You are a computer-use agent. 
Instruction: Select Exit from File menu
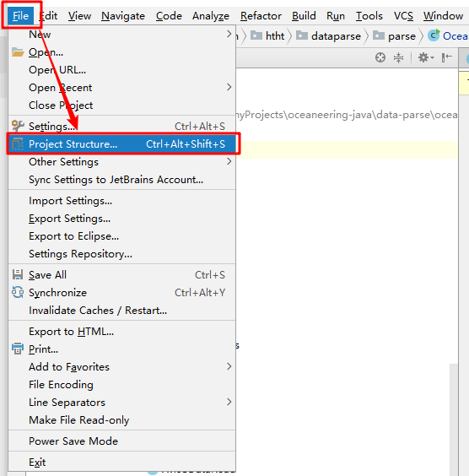click(121, 462)
